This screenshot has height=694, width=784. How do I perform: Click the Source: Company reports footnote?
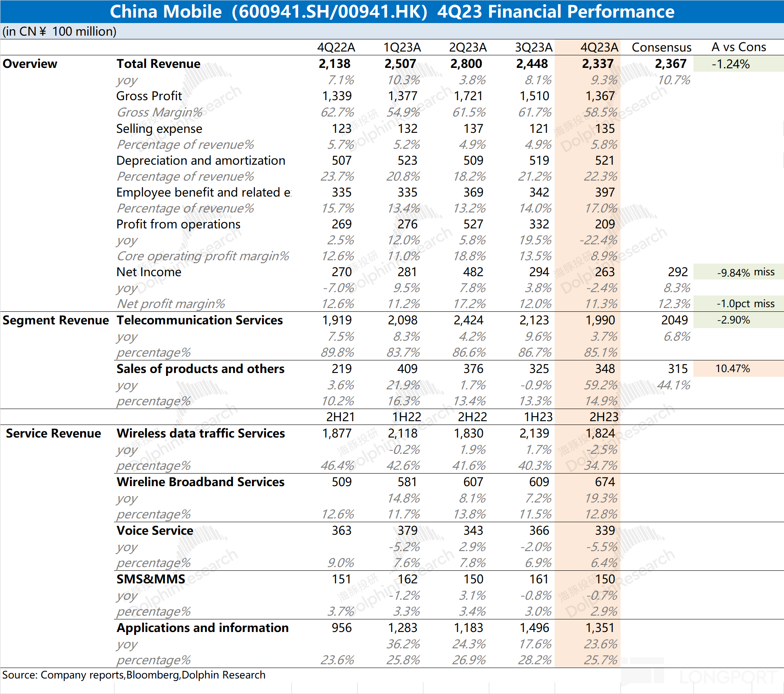pos(134,675)
